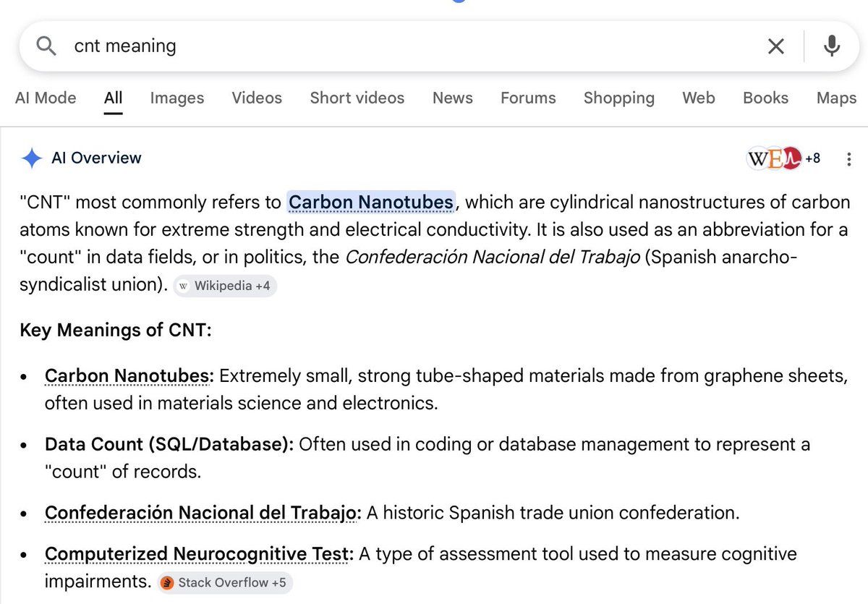The height and width of the screenshot is (604, 868).
Task: Open the Short videos tab
Action: (x=357, y=98)
